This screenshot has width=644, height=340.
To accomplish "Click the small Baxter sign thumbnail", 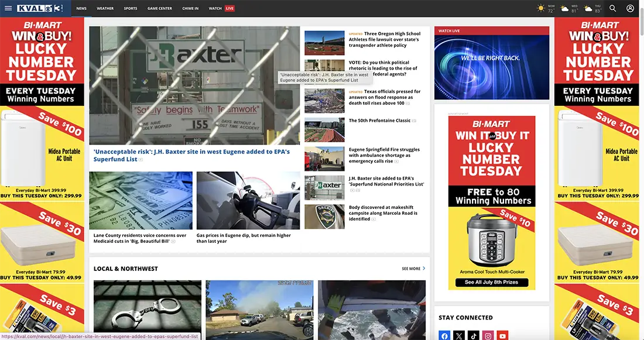I will [x=324, y=188].
